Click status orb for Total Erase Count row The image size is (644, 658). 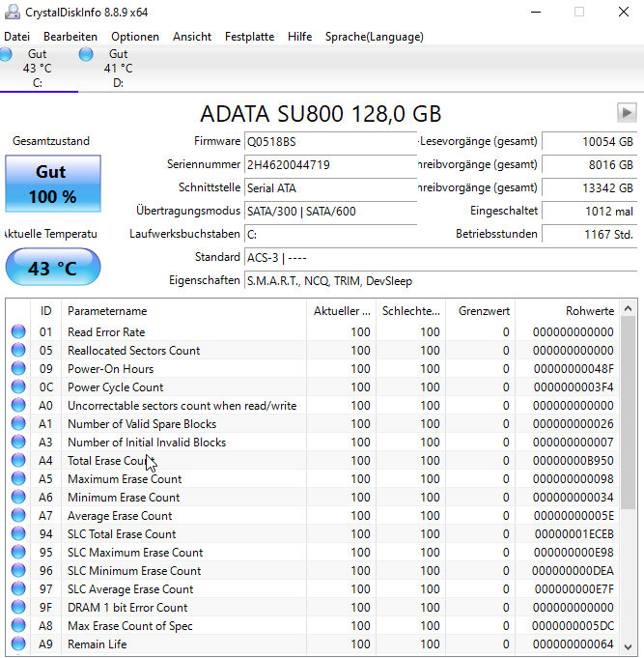pos(18,460)
